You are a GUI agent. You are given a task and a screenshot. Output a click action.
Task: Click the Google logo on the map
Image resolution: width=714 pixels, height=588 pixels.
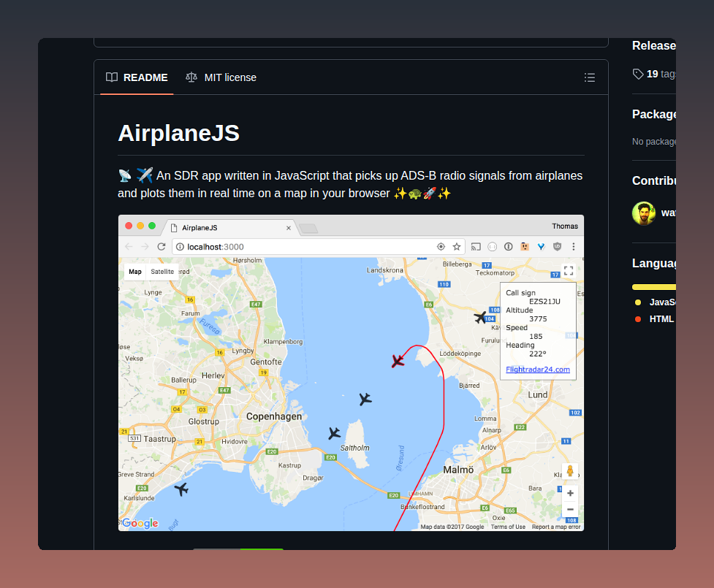[x=140, y=524]
